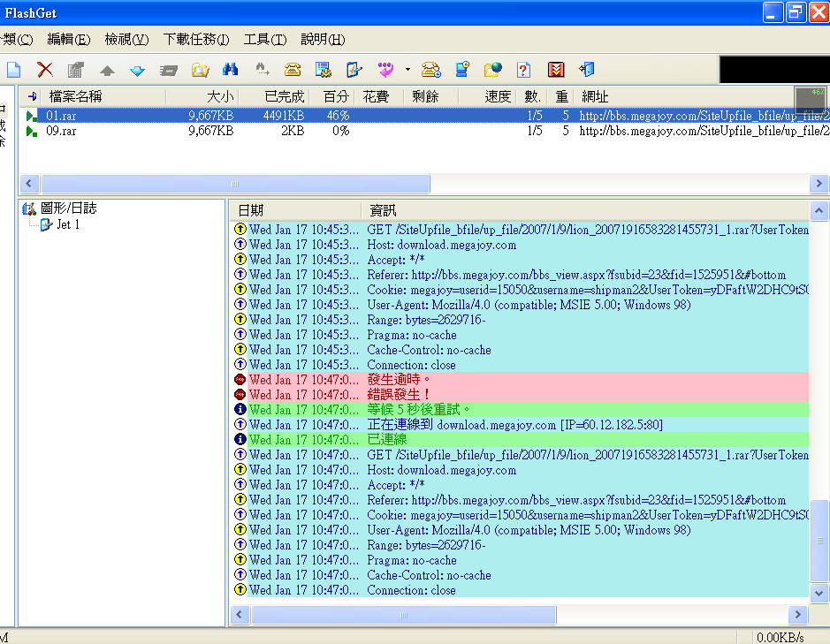Click the log pane scroll up arrow
The image size is (830, 644).
819,210
